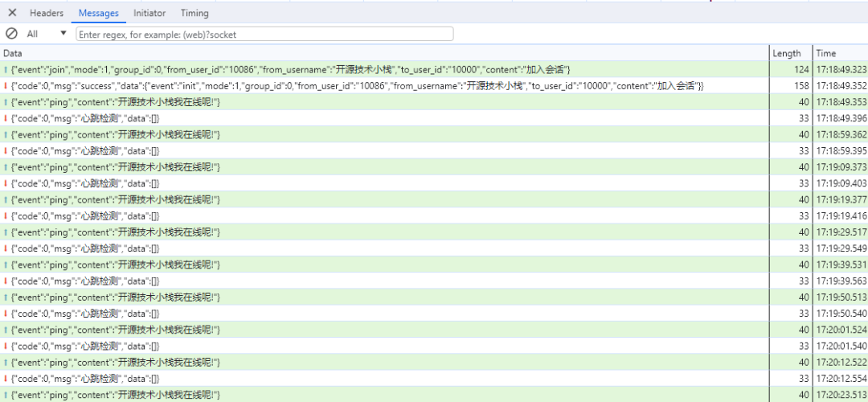Select the ping message sent at 17:19:19.377
The width and height of the screenshot is (868, 402).
pos(434,199)
